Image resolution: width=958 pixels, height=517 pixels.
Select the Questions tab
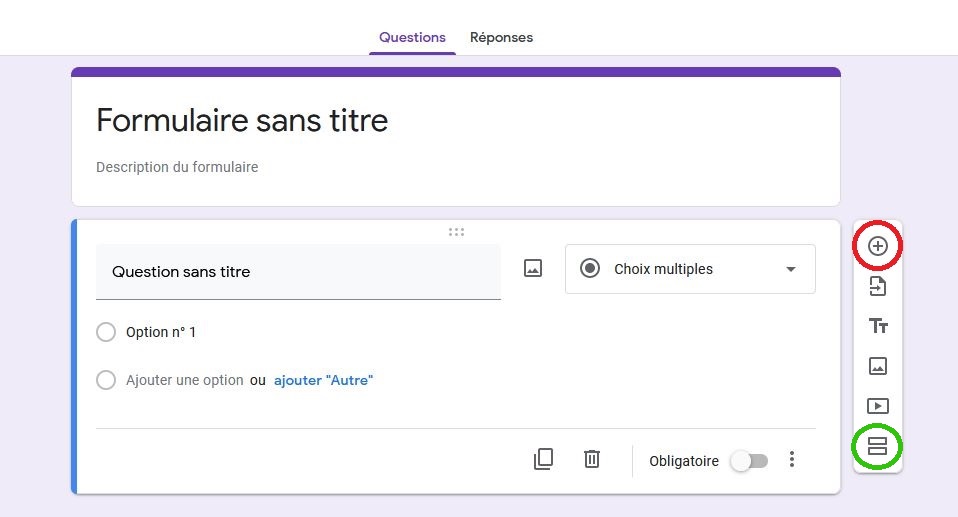[x=412, y=37]
